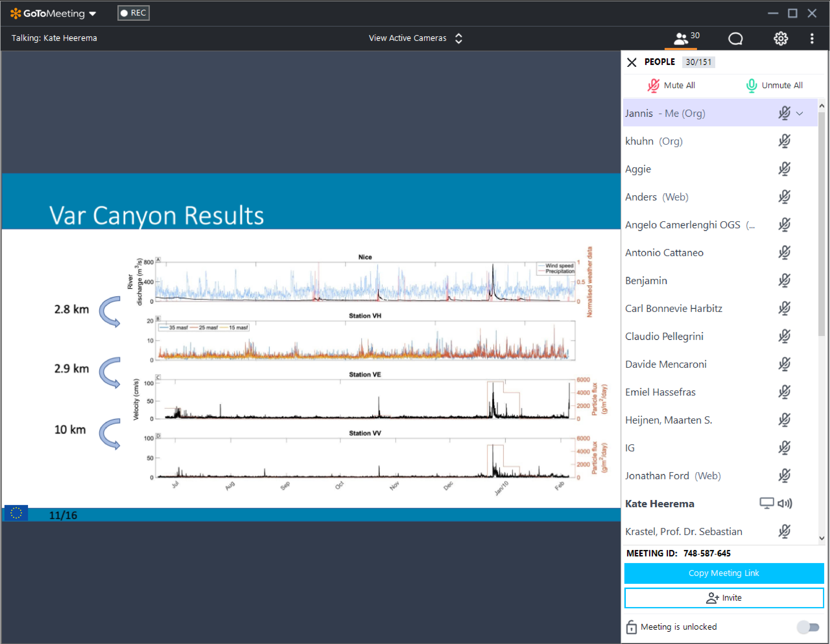Image resolution: width=830 pixels, height=644 pixels.
Task: Select Aggie in the people list
Action: pyautogui.click(x=720, y=169)
